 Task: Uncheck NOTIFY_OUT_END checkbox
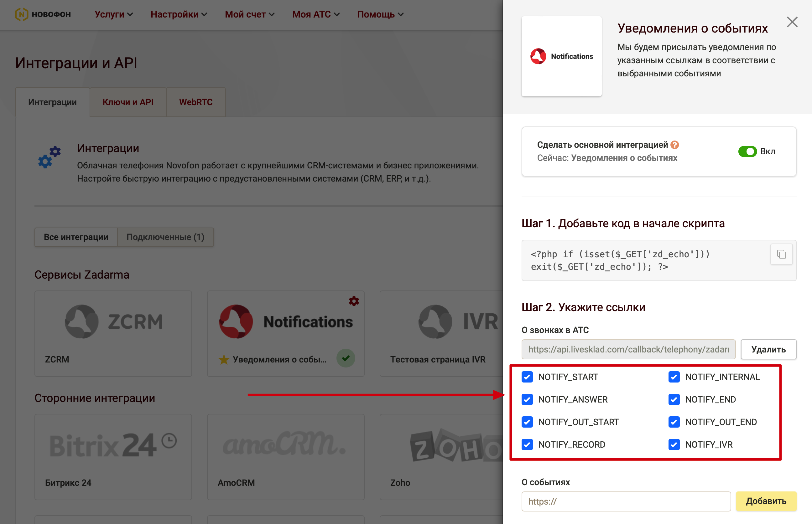pos(674,422)
